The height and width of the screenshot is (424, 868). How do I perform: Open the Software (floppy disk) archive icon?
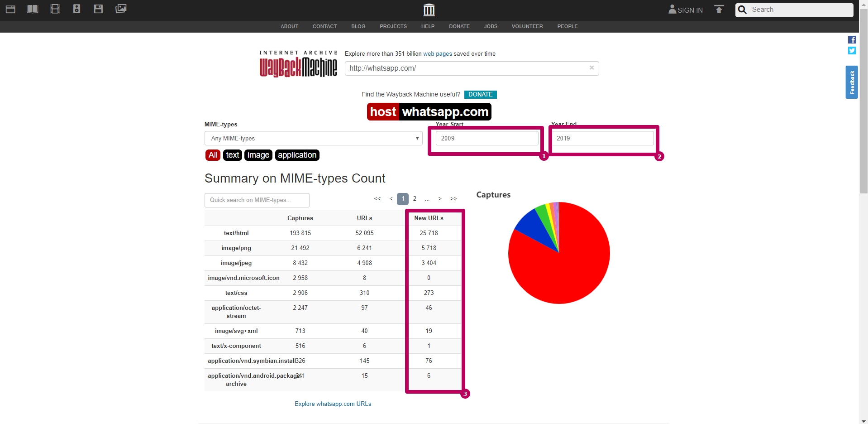(98, 9)
